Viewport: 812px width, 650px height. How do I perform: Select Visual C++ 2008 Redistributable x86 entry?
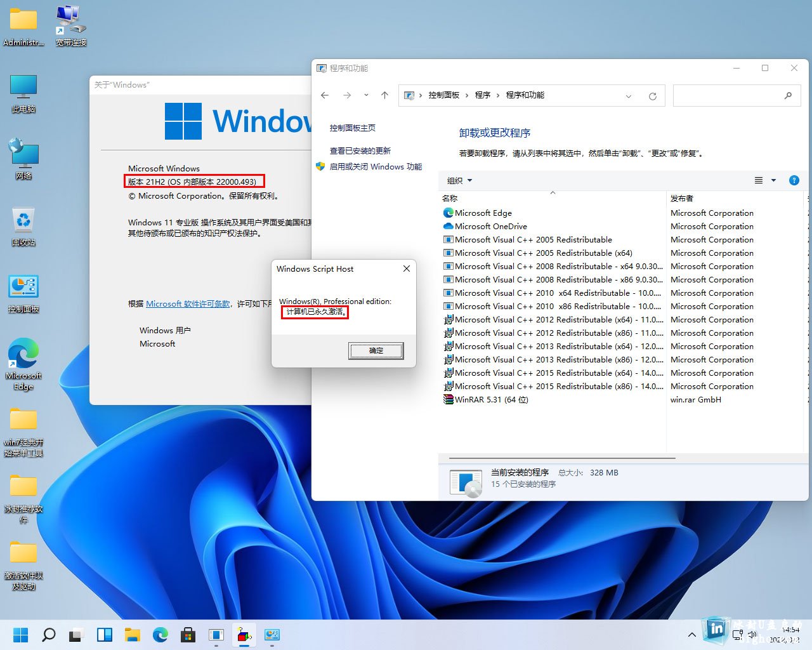coord(552,279)
